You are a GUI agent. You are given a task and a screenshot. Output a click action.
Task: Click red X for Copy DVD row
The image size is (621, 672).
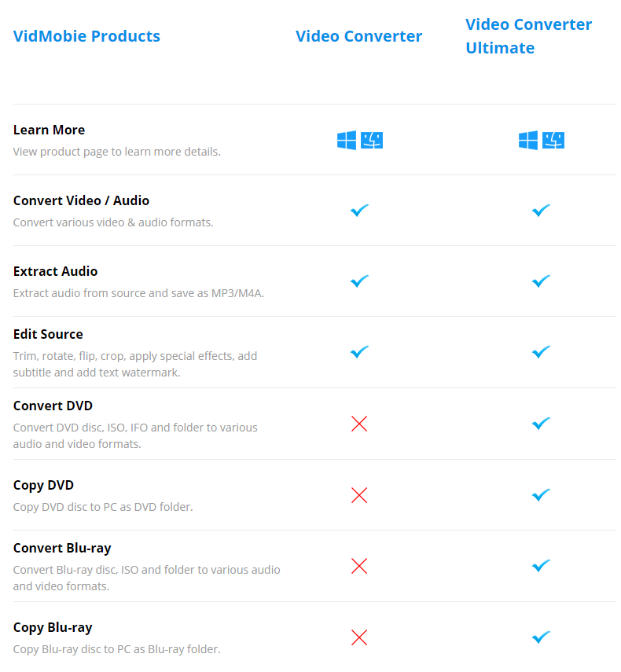[359, 495]
